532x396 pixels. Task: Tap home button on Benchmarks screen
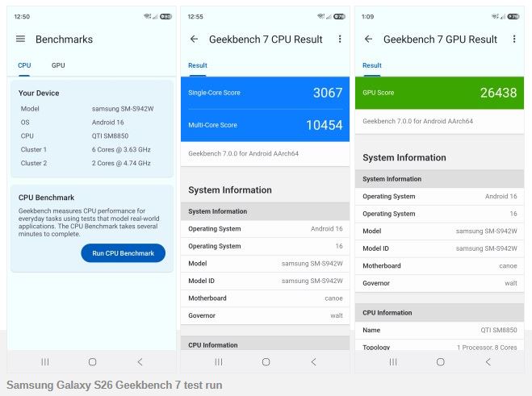pos(92,362)
